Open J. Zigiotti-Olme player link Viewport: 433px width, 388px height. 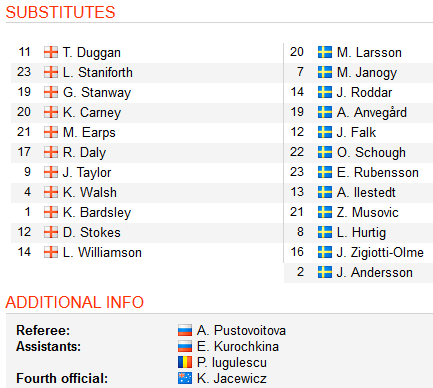(x=380, y=252)
